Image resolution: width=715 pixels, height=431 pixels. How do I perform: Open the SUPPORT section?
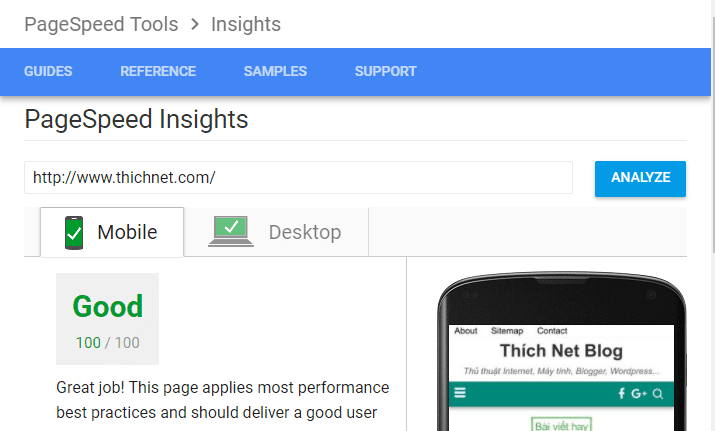(x=385, y=72)
